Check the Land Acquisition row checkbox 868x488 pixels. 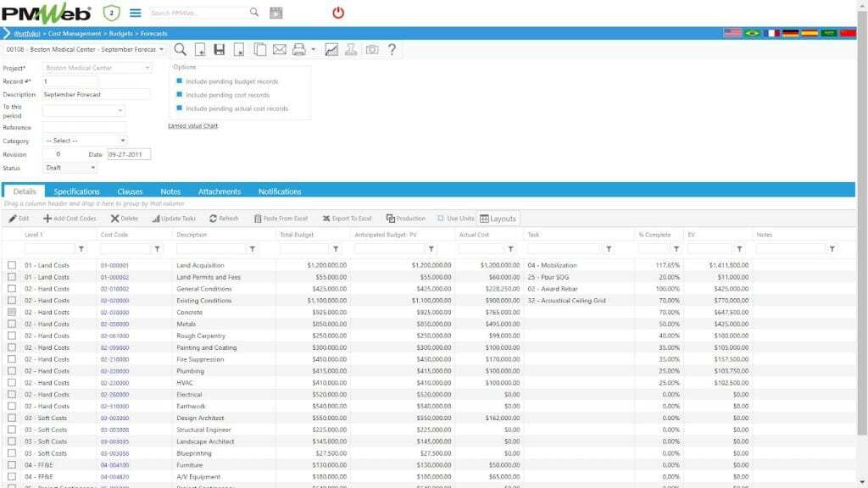[12, 265]
